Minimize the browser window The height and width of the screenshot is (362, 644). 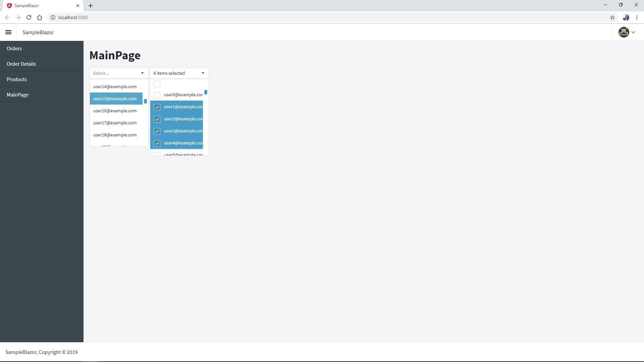(x=605, y=5)
